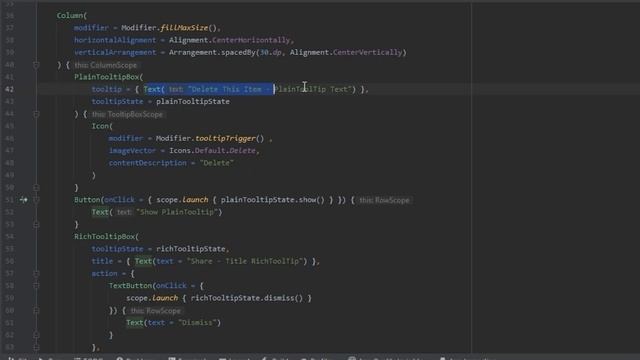Viewport: 640px width, 360px height.
Task: Click the "Dismiss" string on line 61
Action: pos(197,322)
